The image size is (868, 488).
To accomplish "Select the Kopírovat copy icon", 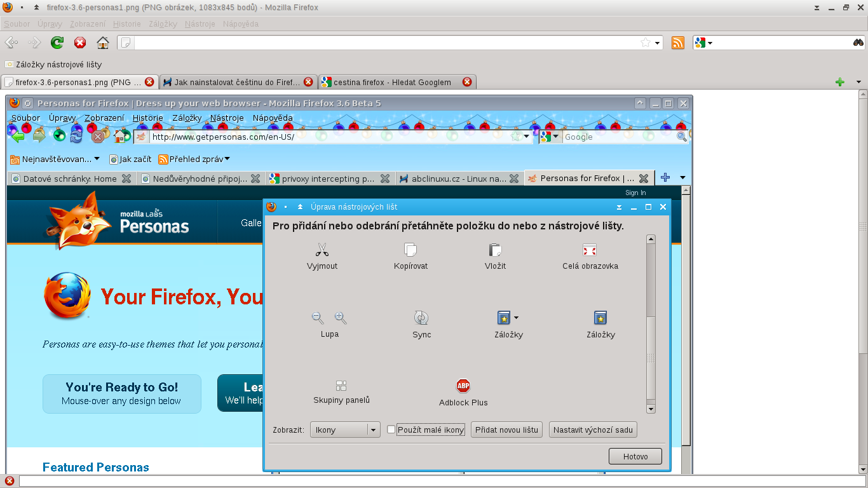I will [410, 250].
